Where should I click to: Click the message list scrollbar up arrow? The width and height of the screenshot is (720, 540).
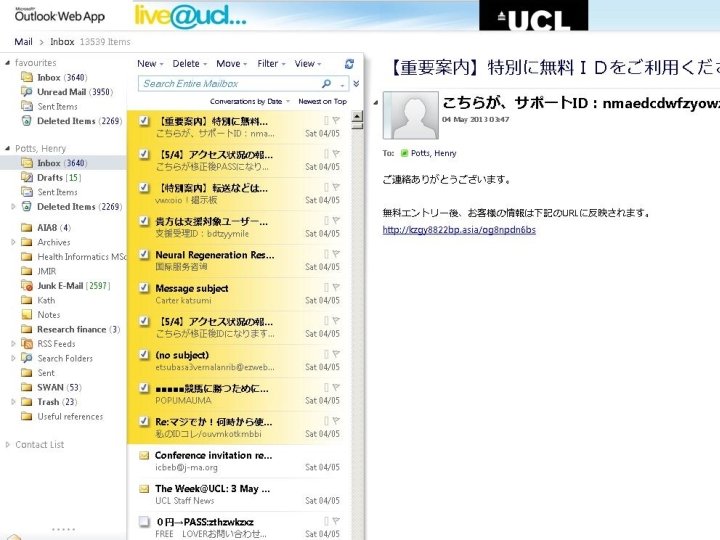(x=357, y=116)
